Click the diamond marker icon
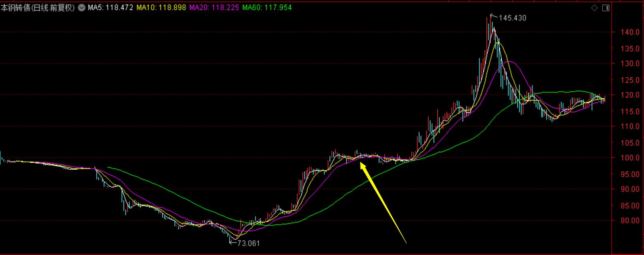The height and width of the screenshot is (255, 644). click(594, 8)
